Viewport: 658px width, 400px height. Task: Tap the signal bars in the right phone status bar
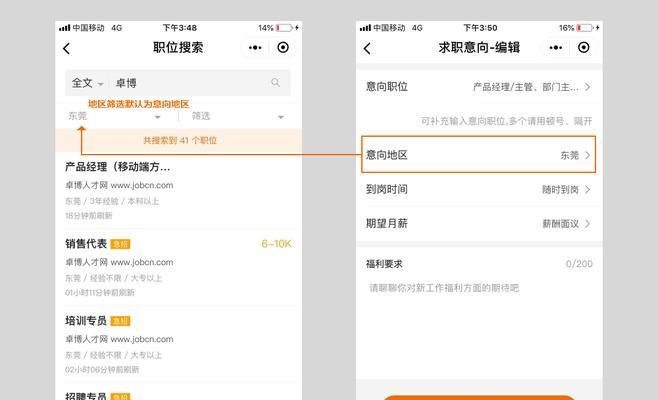click(x=365, y=28)
